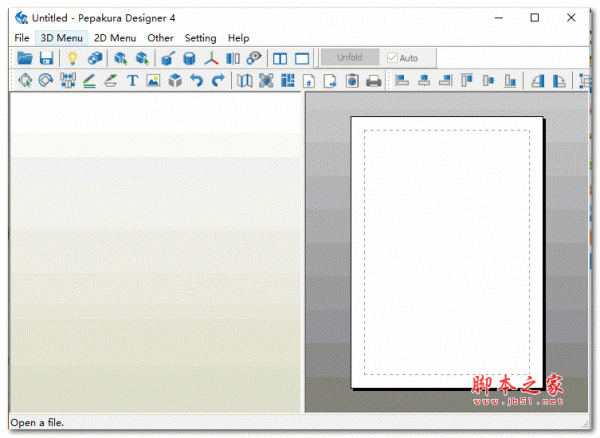The height and width of the screenshot is (438, 600).
Task: Click the Open folder icon
Action: pos(25,58)
